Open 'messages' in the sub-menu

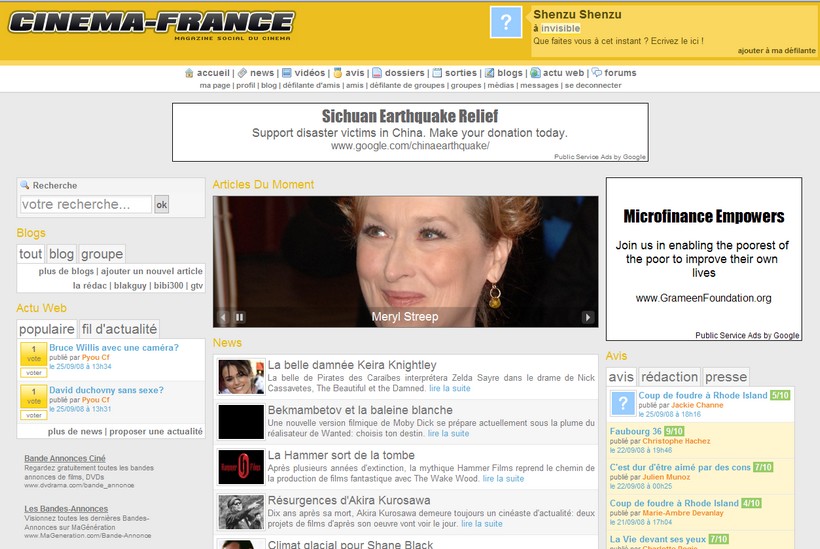(539, 85)
